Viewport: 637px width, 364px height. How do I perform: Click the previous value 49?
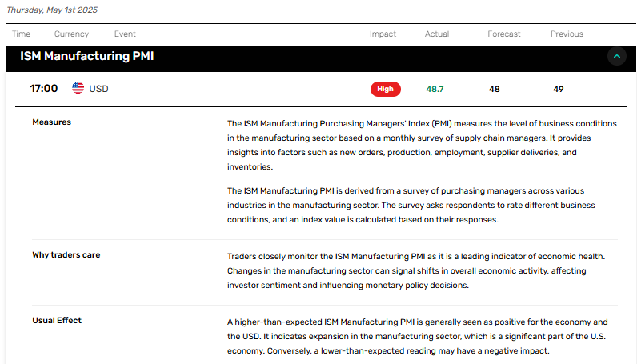tap(559, 89)
